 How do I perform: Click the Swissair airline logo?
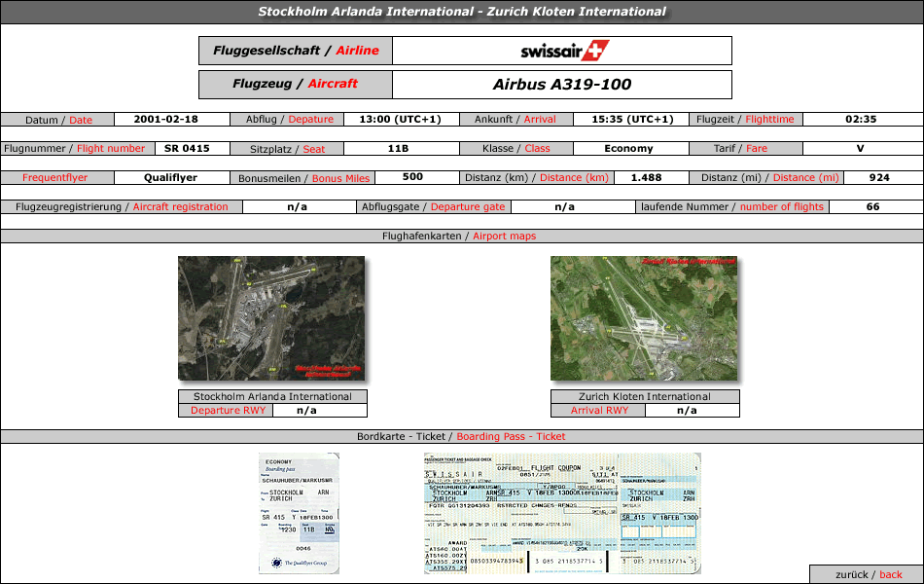tap(564, 51)
